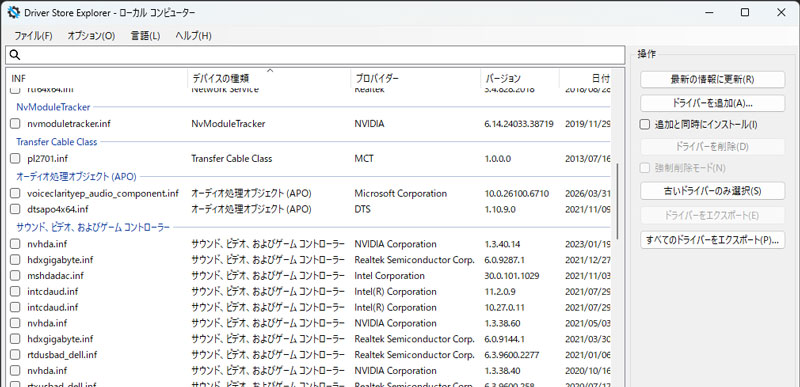Select the nvmoduletracker.inf file name
800x387 pixels.
[69, 123]
